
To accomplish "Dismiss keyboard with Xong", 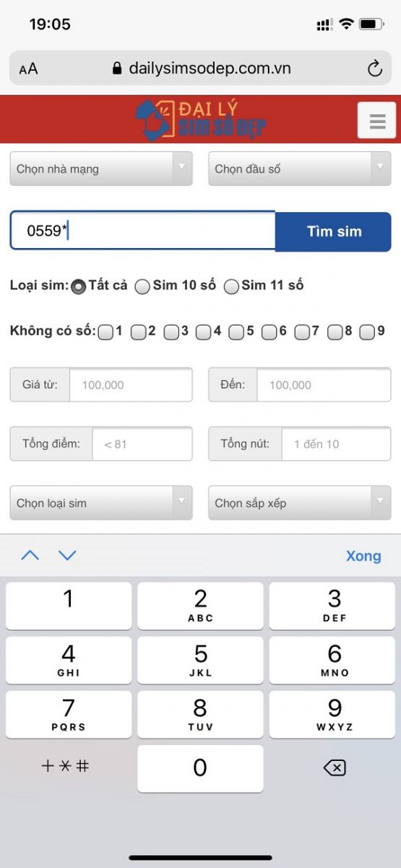I will point(363,556).
